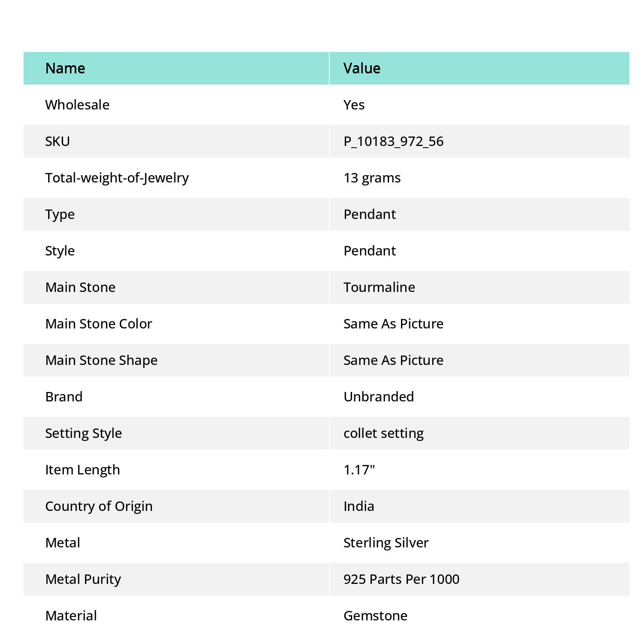This screenshot has height=644, width=644.
Task: Click the collet setting value
Action: click(383, 434)
